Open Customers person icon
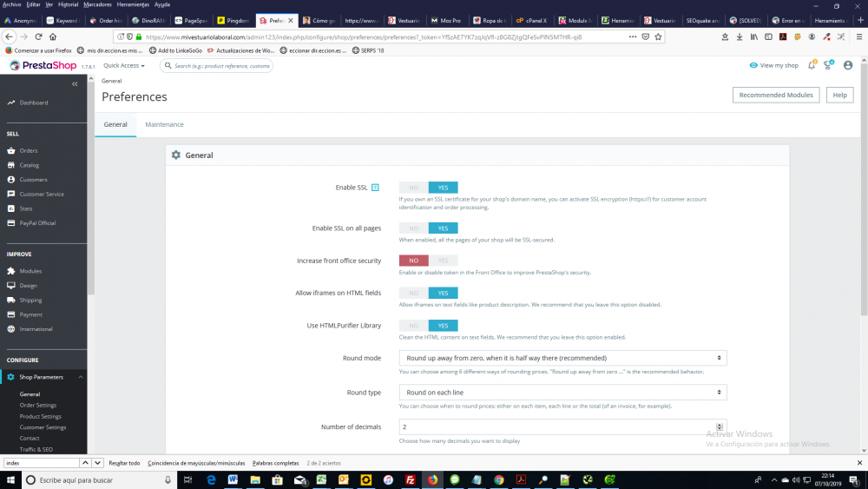This screenshot has width=868, height=489. tap(11, 180)
